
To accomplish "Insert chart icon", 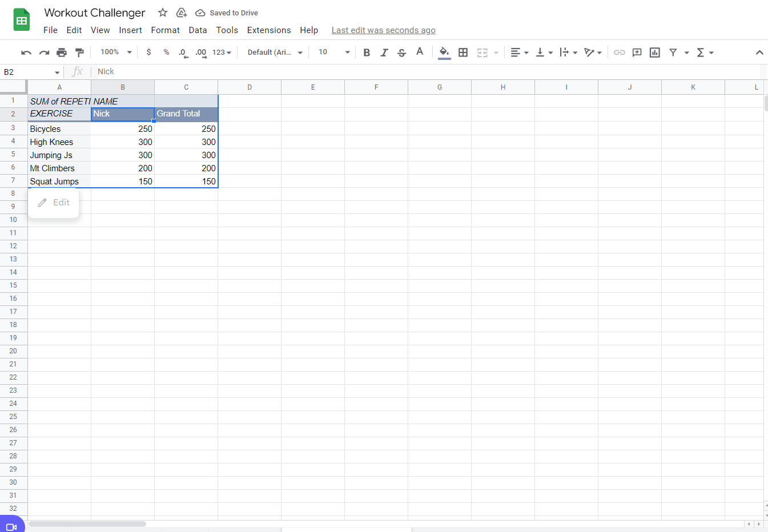I will [x=655, y=53].
